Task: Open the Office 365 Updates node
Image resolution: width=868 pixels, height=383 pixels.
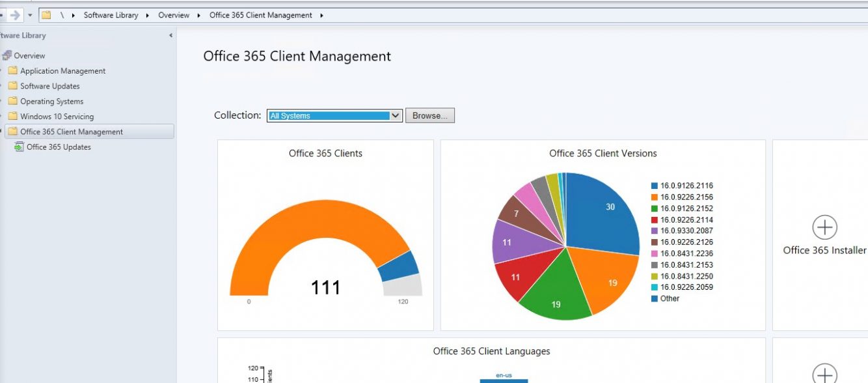Action: (x=58, y=147)
